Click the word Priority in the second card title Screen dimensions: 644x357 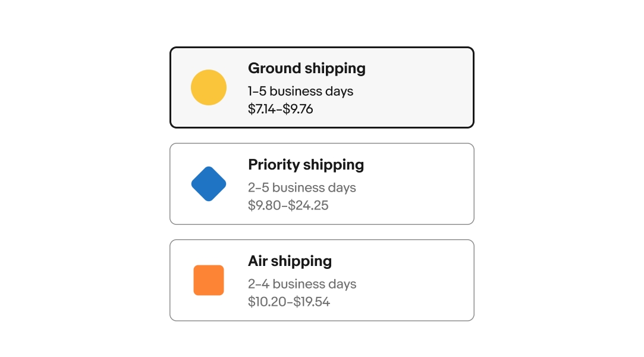click(274, 165)
